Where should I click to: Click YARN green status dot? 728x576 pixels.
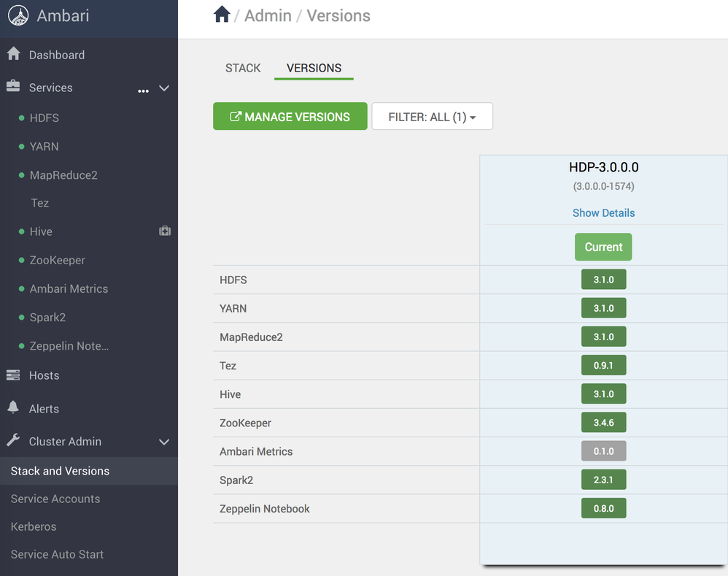pos(21,146)
